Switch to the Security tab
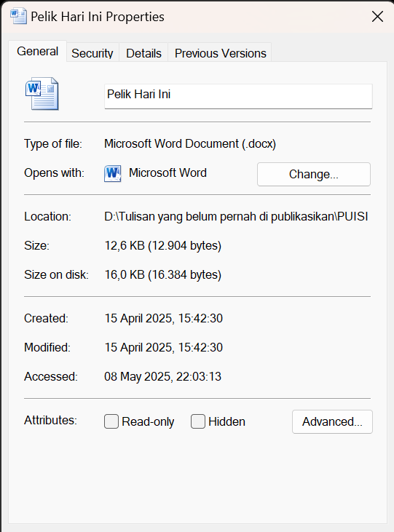 tap(92, 53)
